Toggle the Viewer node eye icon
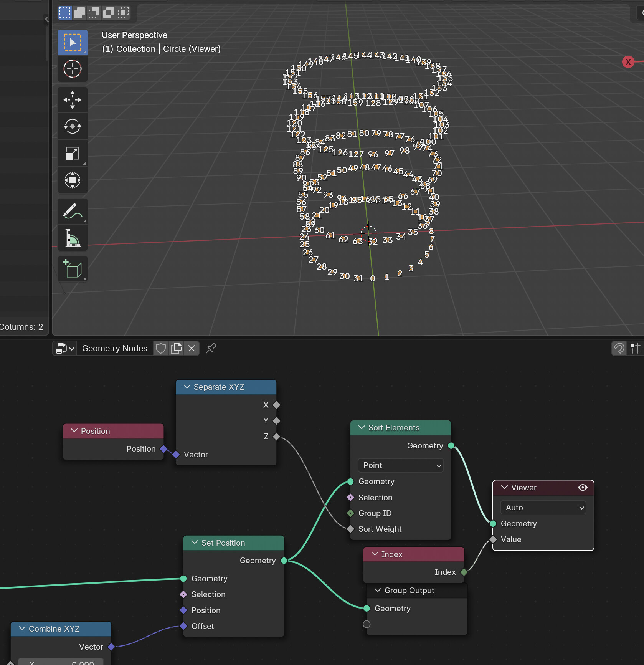The height and width of the screenshot is (665, 644). point(583,488)
